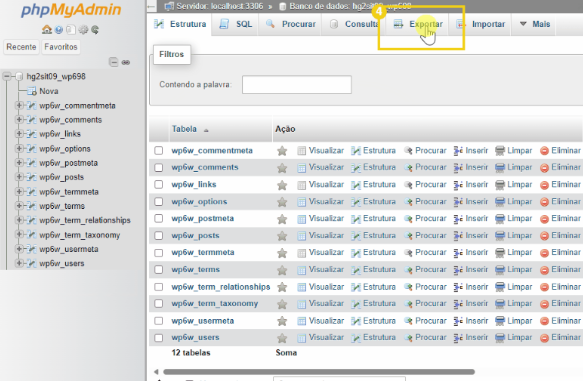Check the wp6w_postmeta row checkbox

click(159, 218)
